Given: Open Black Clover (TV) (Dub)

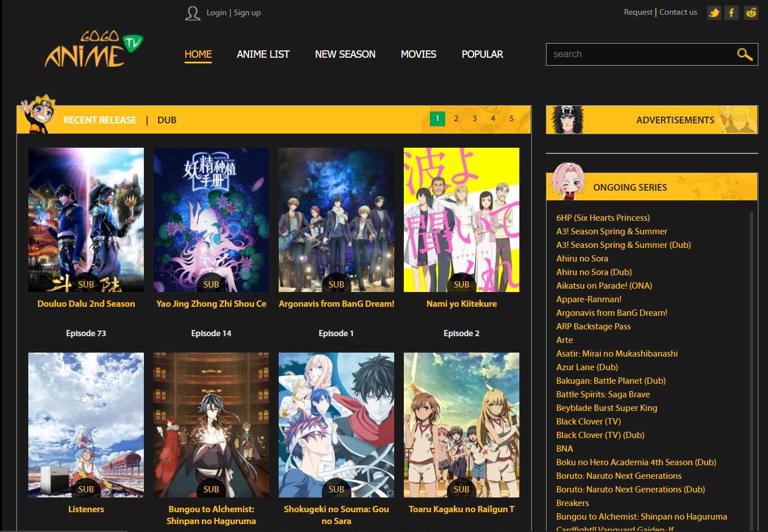Looking at the screenshot, I should pyautogui.click(x=600, y=435).
